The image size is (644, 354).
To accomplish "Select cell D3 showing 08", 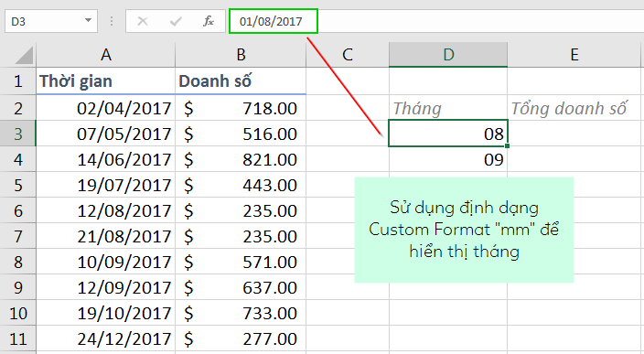I will [448, 134].
